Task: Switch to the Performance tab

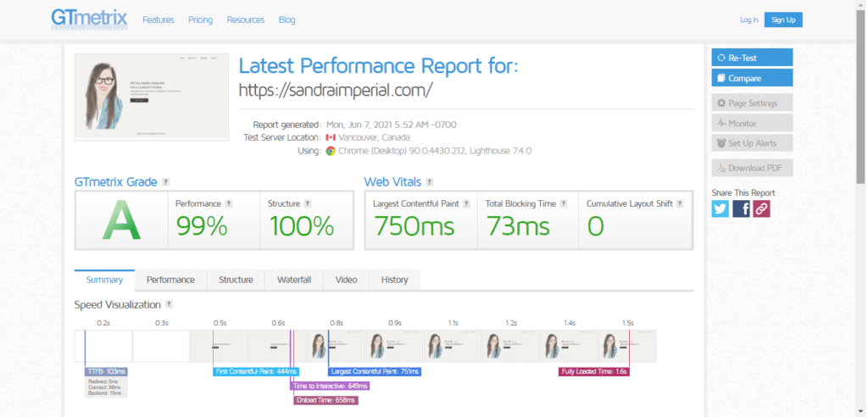Action: [x=170, y=280]
